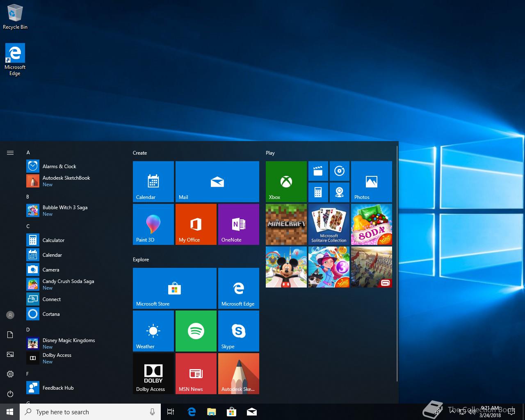The width and height of the screenshot is (525, 420).
Task: Open the Mail tile
Action: [x=217, y=182]
